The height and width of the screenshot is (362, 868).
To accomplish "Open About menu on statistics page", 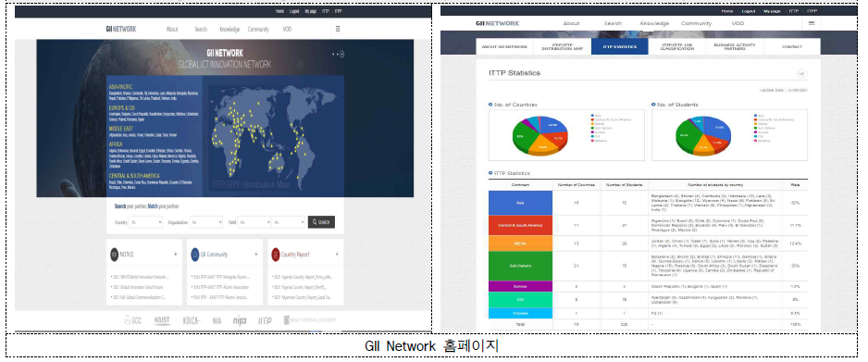I will tap(571, 23).
